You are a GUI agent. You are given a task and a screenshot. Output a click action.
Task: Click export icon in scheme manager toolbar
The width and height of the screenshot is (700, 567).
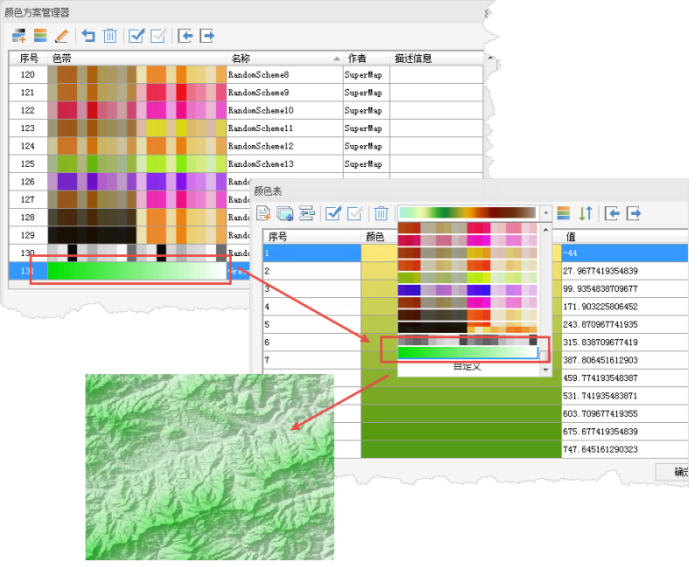click(x=207, y=36)
